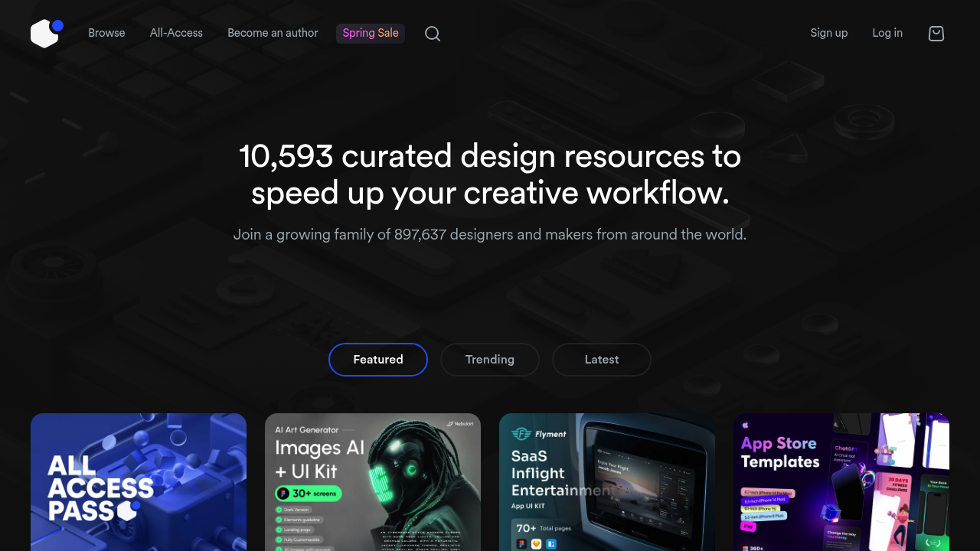Click the blue app icon on the Flyment card
Viewport: 980px width, 551px height.
(x=550, y=543)
